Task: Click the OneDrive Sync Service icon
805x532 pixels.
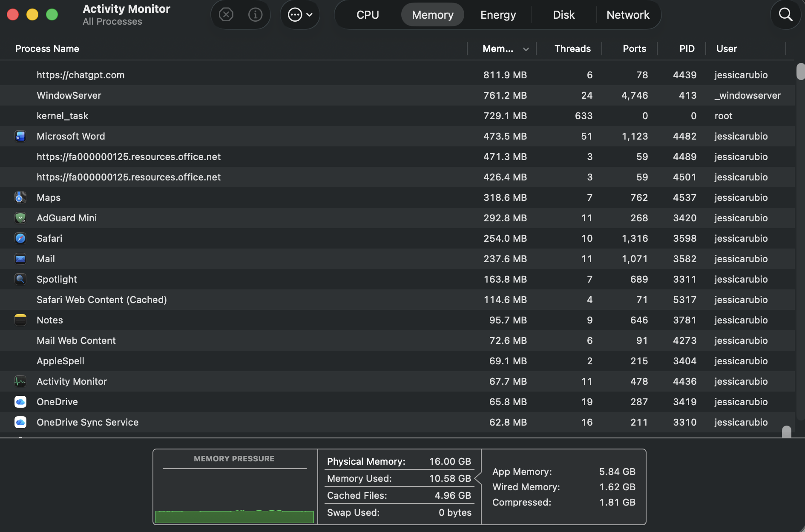Action: click(x=20, y=422)
